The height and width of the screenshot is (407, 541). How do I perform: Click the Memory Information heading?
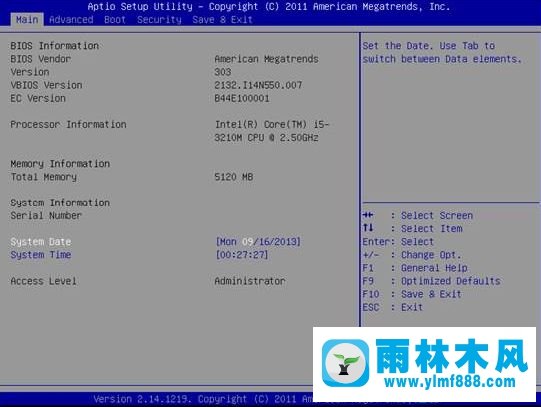60,164
